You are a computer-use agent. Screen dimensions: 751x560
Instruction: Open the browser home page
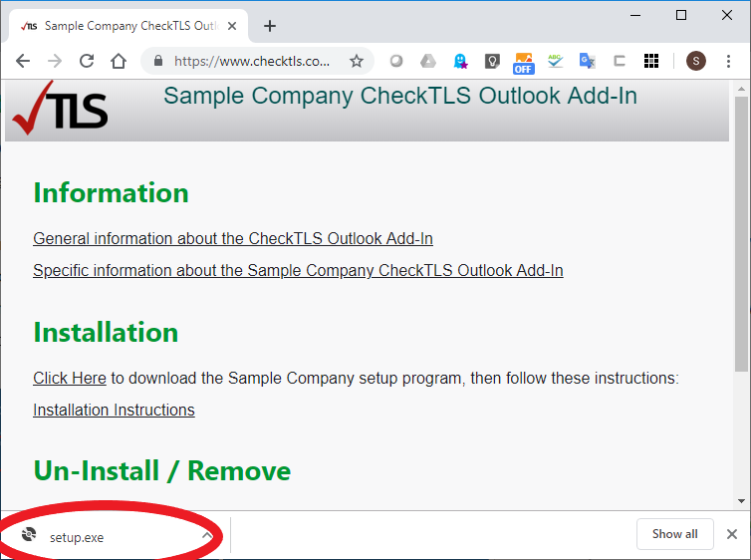119,61
